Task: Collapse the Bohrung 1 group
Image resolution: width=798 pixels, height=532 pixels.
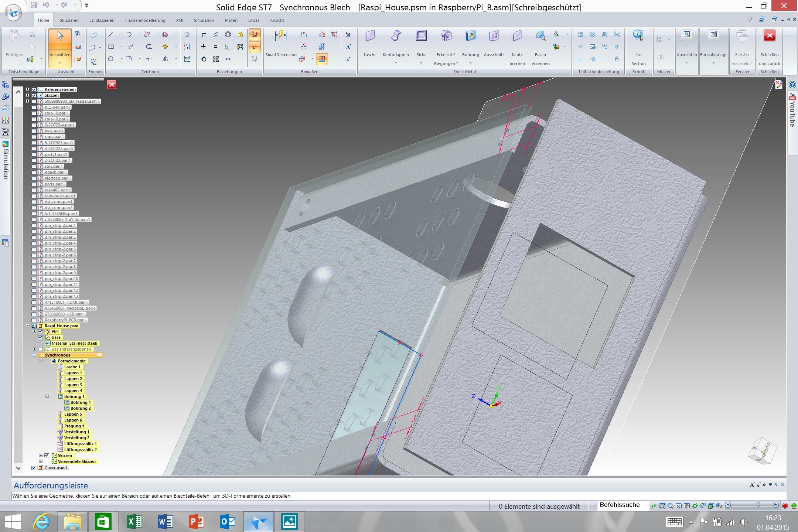Action: [47, 396]
